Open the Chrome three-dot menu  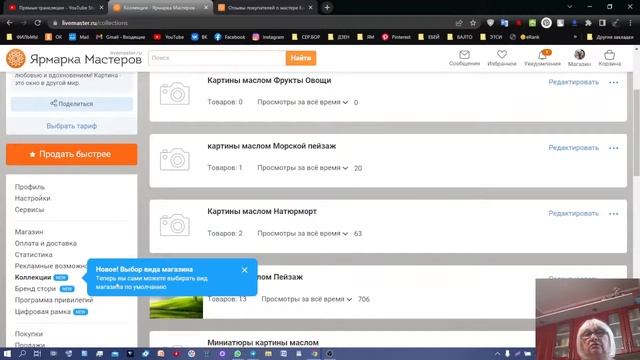point(630,23)
